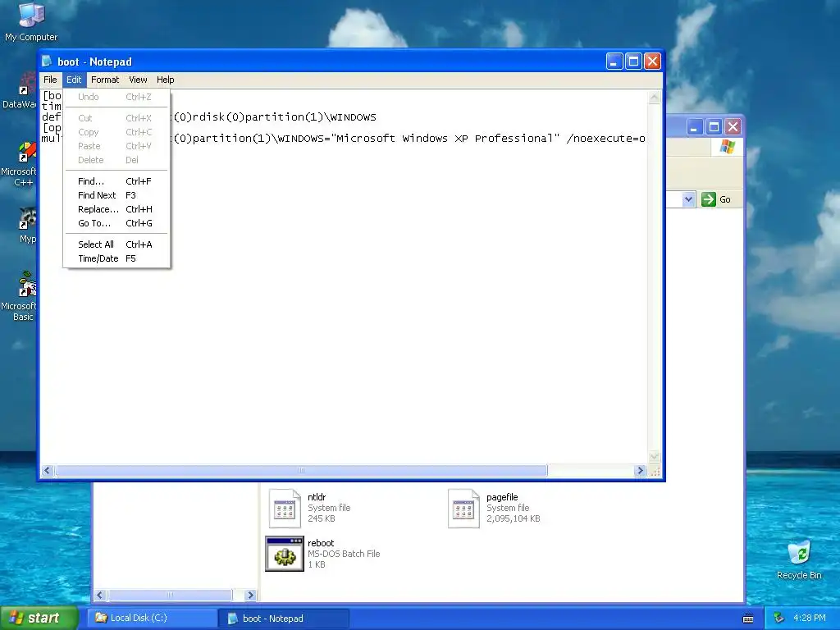Close the boot - Notepad window
The image size is (840, 630).
click(652, 62)
